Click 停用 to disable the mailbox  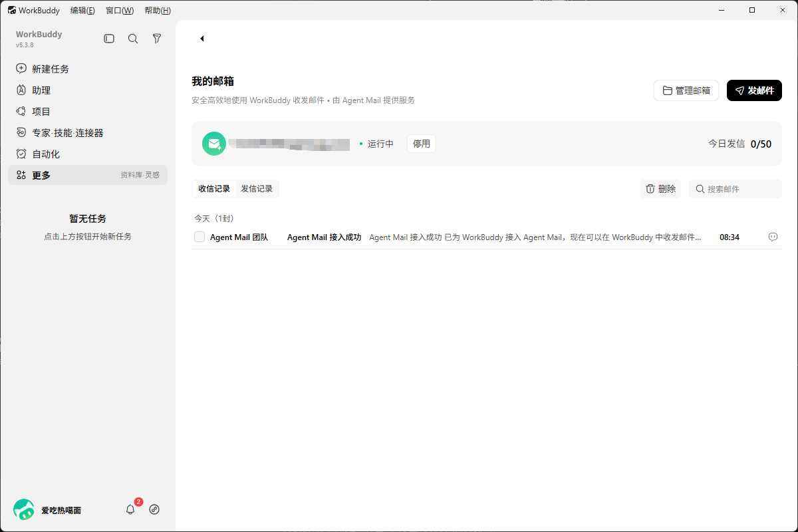pos(422,144)
